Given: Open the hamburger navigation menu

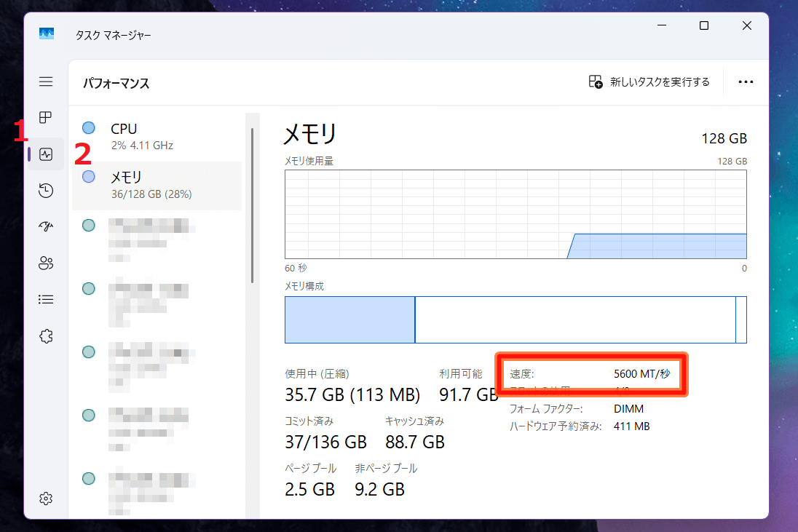Looking at the screenshot, I should coord(46,82).
